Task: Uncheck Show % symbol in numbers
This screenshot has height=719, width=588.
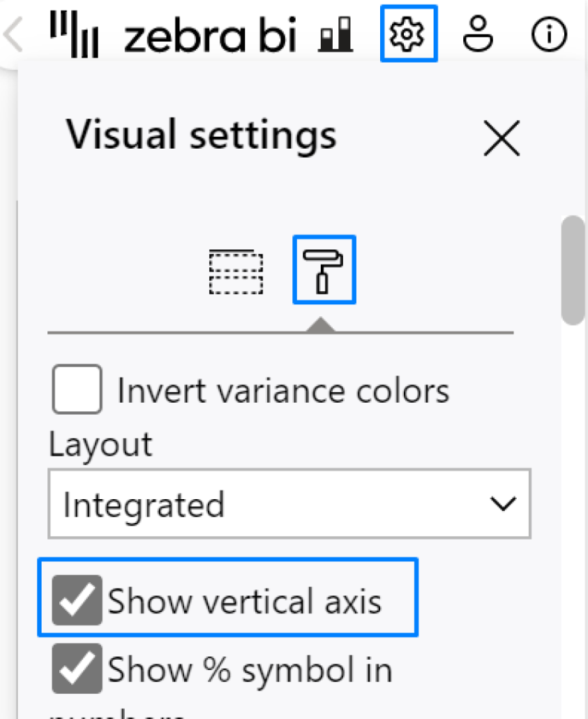Action: coord(75,669)
